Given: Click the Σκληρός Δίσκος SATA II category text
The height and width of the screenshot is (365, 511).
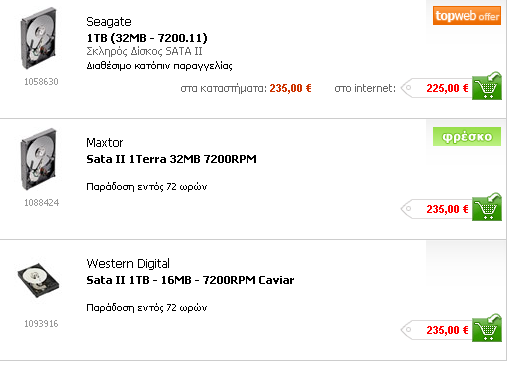Looking at the screenshot, I should click(x=144, y=51).
